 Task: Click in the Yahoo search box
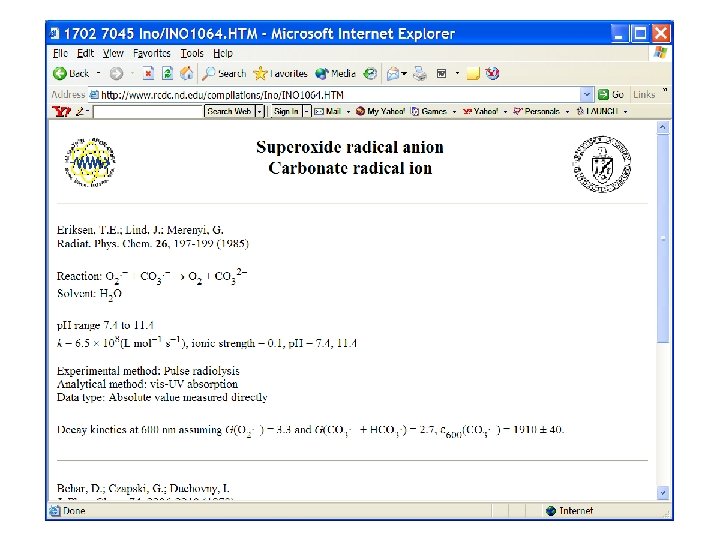[148, 112]
